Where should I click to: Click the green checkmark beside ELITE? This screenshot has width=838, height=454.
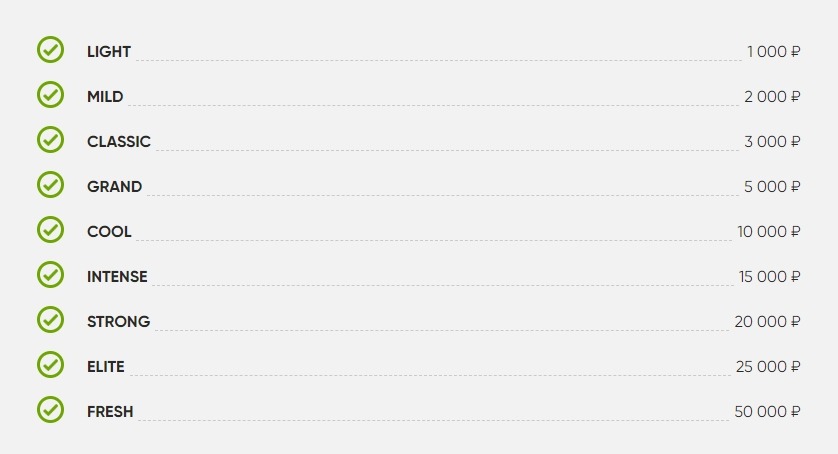[50, 364]
